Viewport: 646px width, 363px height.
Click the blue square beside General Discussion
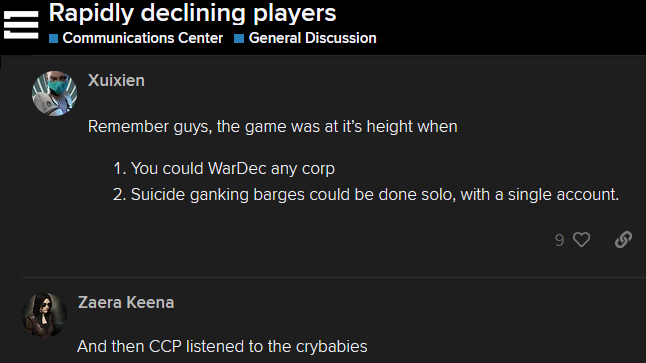pyautogui.click(x=239, y=39)
